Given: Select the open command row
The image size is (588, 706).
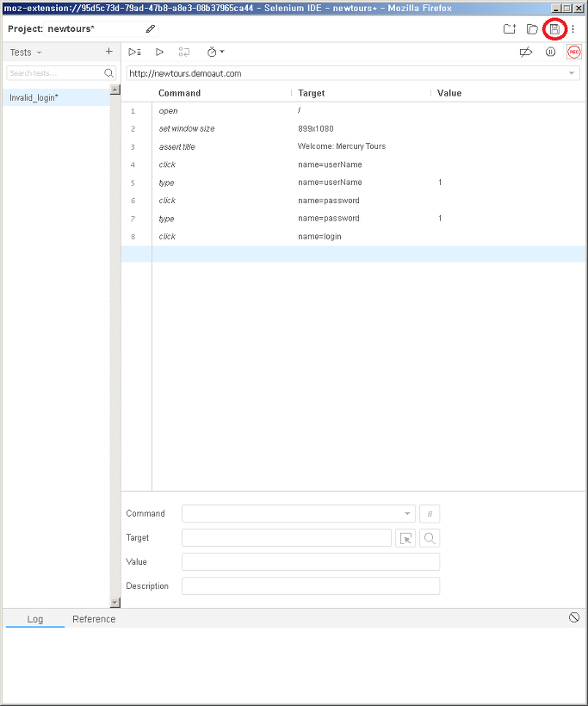Looking at the screenshot, I should [354, 111].
